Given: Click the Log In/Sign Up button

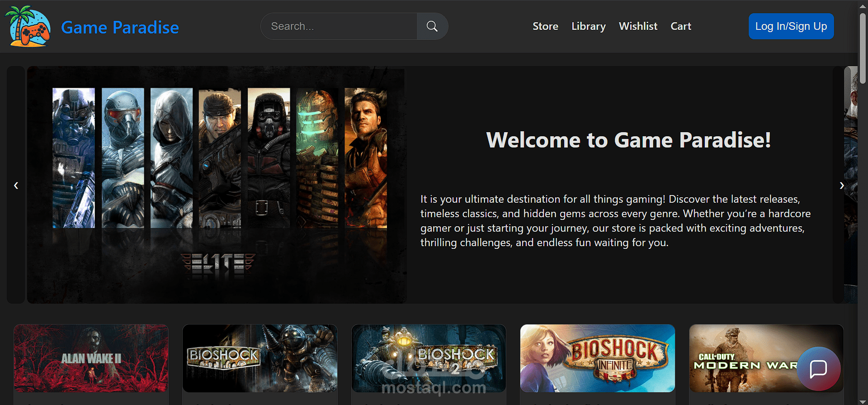Looking at the screenshot, I should point(791,26).
